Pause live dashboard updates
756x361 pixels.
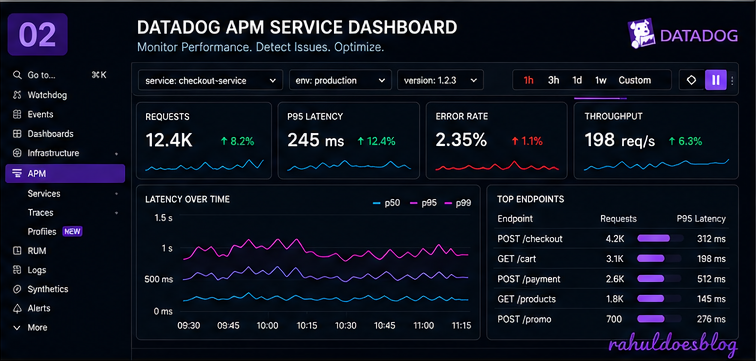tap(716, 80)
